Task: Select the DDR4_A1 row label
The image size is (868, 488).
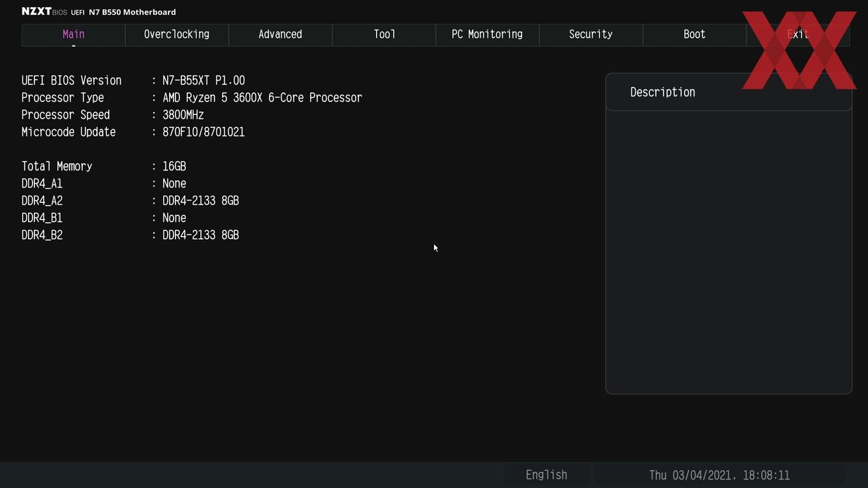Action: coord(42,184)
